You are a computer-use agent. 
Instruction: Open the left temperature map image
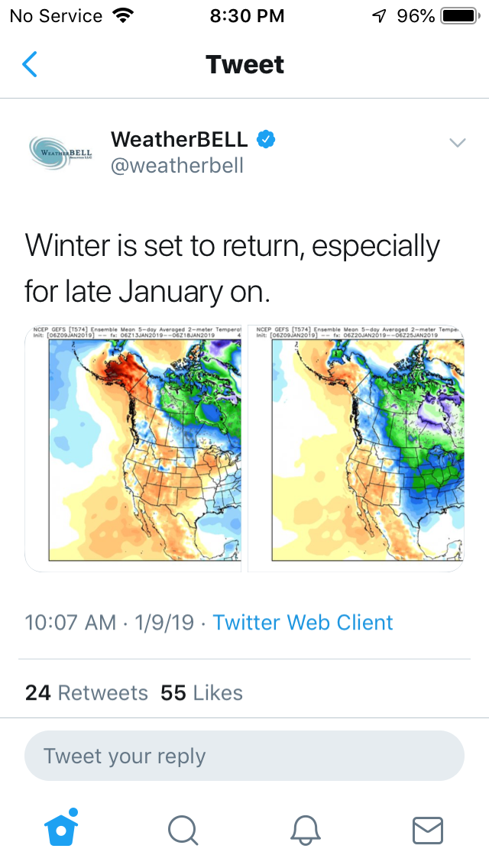[x=134, y=449]
